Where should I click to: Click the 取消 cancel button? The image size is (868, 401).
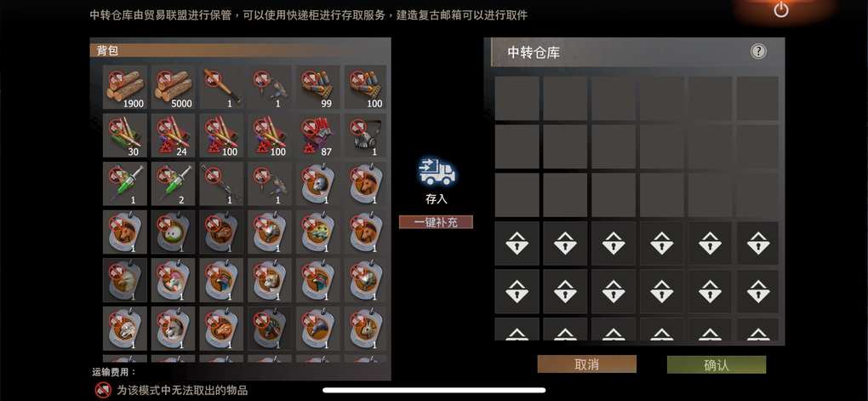[587, 364]
